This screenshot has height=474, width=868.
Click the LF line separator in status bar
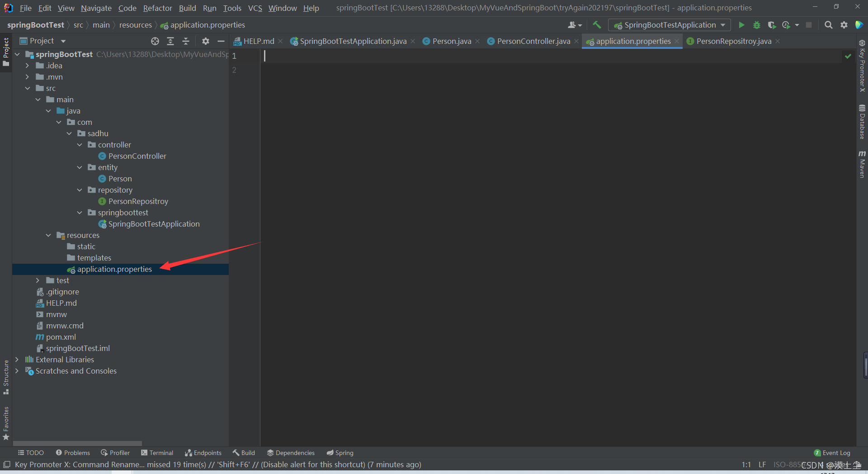[x=762, y=465]
